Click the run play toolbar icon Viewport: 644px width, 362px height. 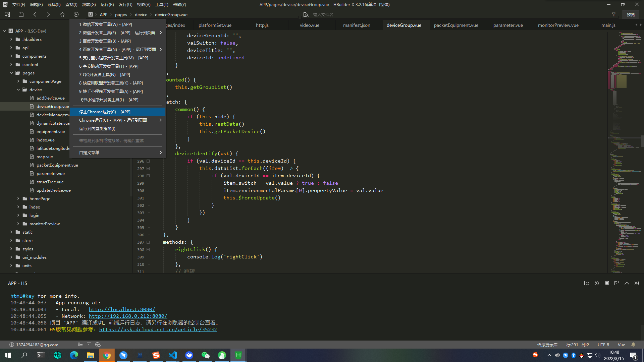[x=76, y=14]
